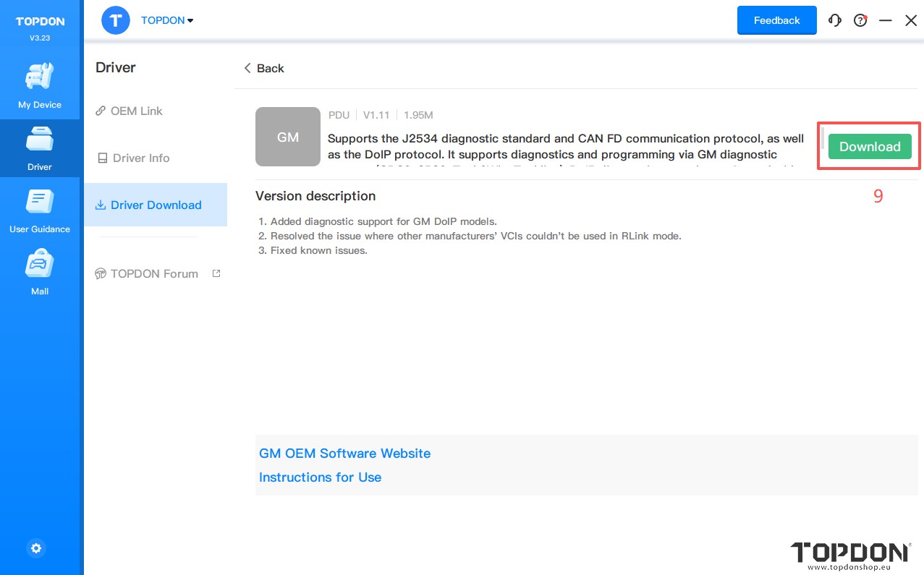The image size is (924, 575).
Task: Click the description text scrollbar
Action: (821, 137)
